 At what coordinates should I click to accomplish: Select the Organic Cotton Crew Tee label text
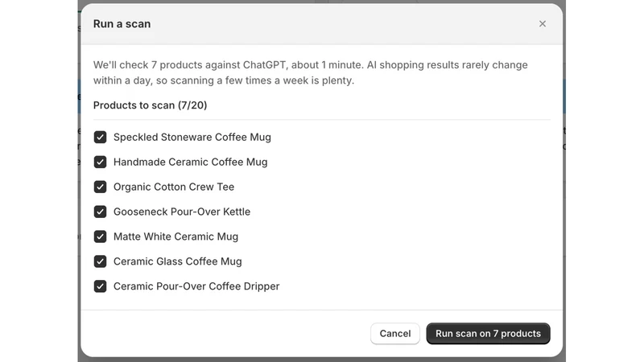point(174,187)
